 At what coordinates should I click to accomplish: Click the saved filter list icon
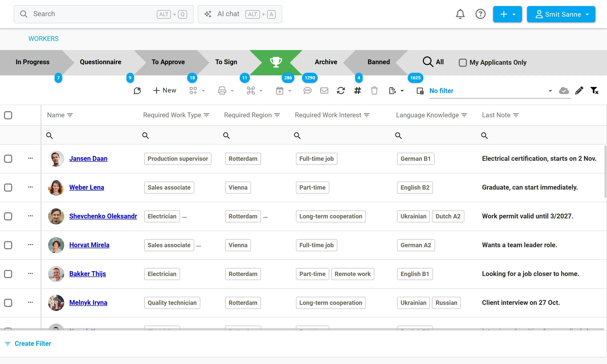[420, 91]
